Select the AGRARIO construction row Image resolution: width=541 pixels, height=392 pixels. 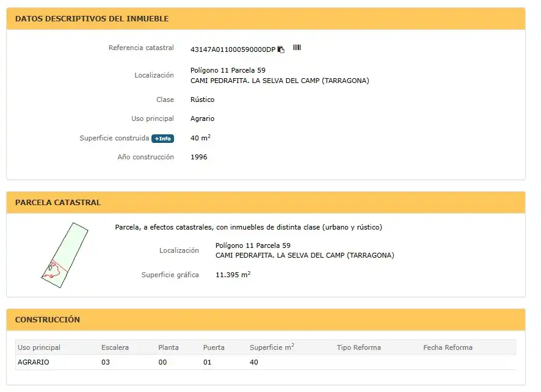coord(266,362)
